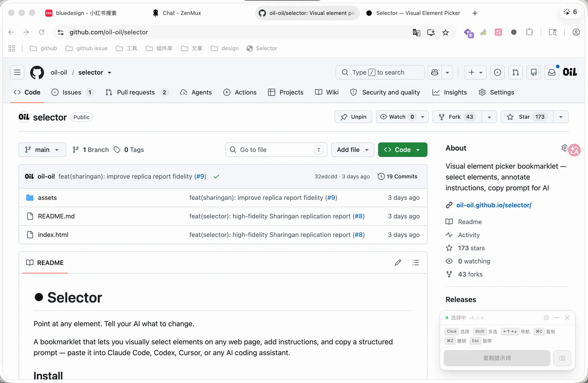This screenshot has width=588, height=383.
Task: Open the assets folder
Action: 47,198
